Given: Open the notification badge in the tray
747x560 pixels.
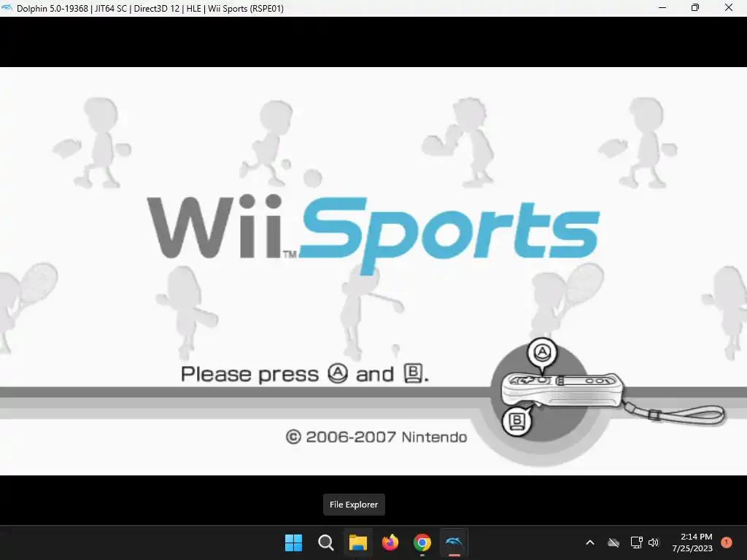Looking at the screenshot, I should [727, 542].
